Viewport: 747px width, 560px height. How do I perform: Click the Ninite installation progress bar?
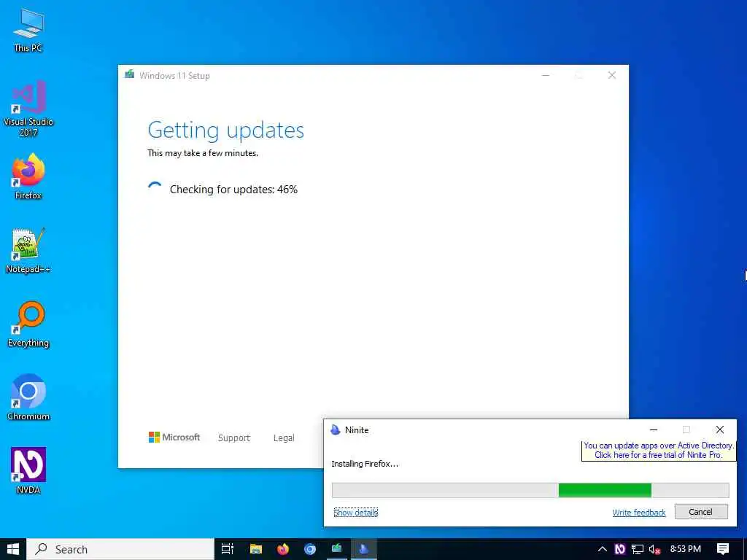click(x=530, y=490)
